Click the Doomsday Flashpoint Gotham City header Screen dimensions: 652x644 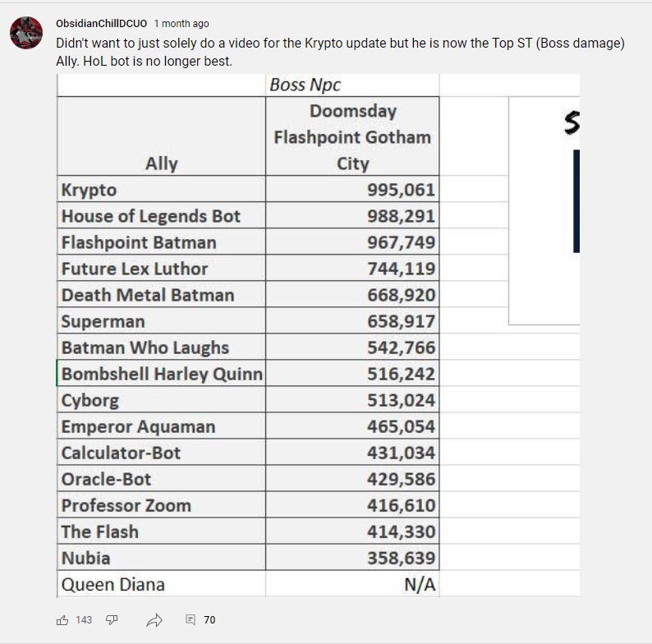pyautogui.click(x=352, y=136)
